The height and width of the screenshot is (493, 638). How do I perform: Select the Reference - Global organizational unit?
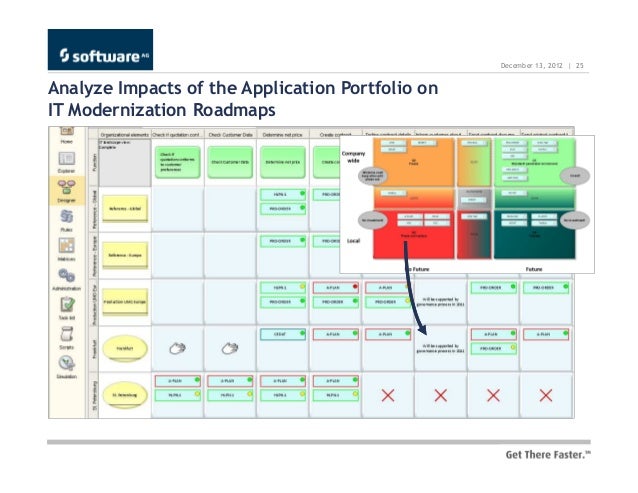tap(125, 209)
